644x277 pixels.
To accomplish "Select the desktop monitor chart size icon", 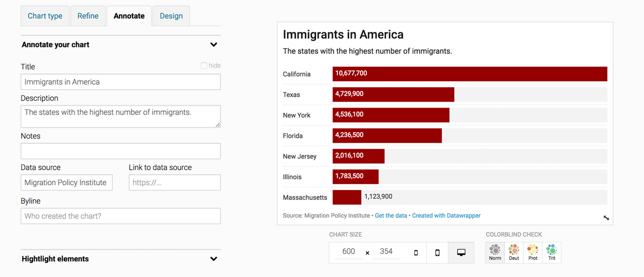I will point(461,253).
